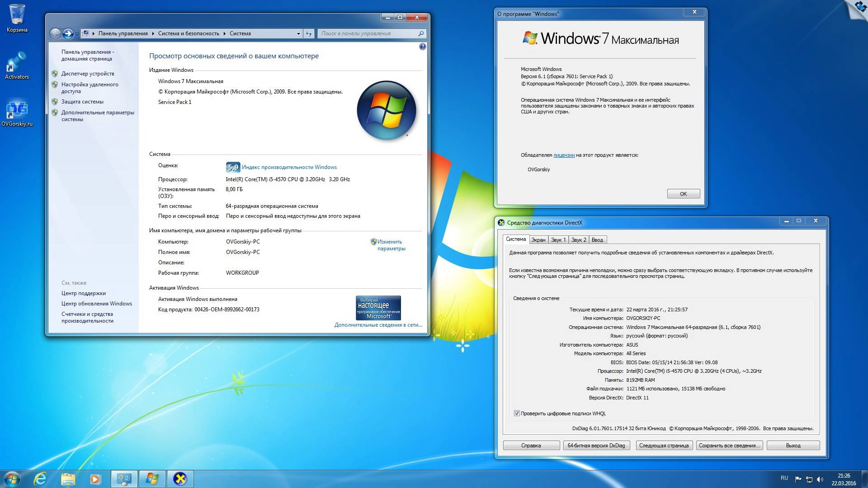This screenshot has height=488, width=868.
Task: Click the Windows logo in System window
Action: (387, 110)
